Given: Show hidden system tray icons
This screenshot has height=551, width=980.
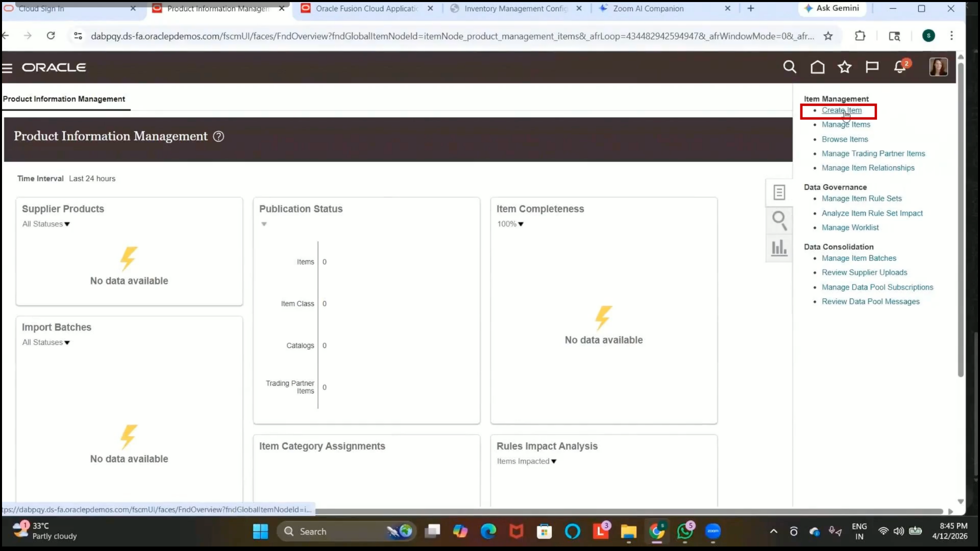Looking at the screenshot, I should pos(774,532).
